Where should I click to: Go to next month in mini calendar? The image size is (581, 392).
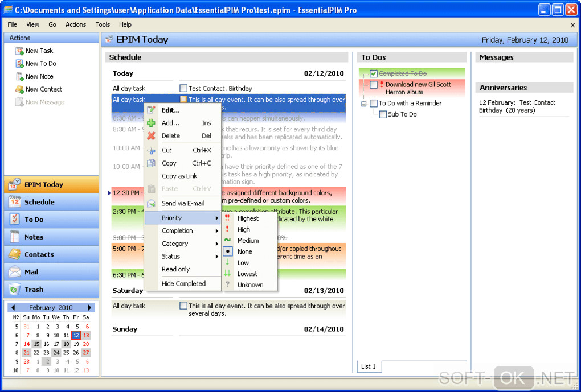tap(89, 308)
